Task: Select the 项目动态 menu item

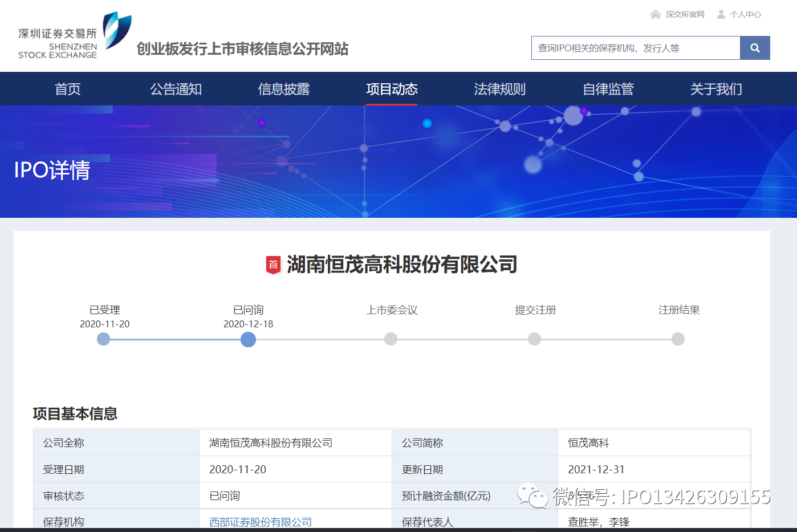Action: click(392, 89)
